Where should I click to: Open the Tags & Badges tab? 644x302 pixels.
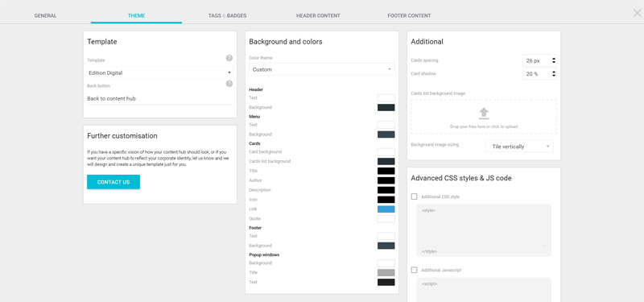pyautogui.click(x=227, y=15)
